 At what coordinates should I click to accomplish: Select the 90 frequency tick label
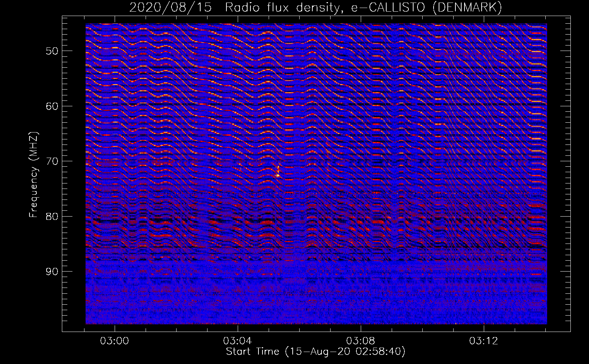[52, 272]
